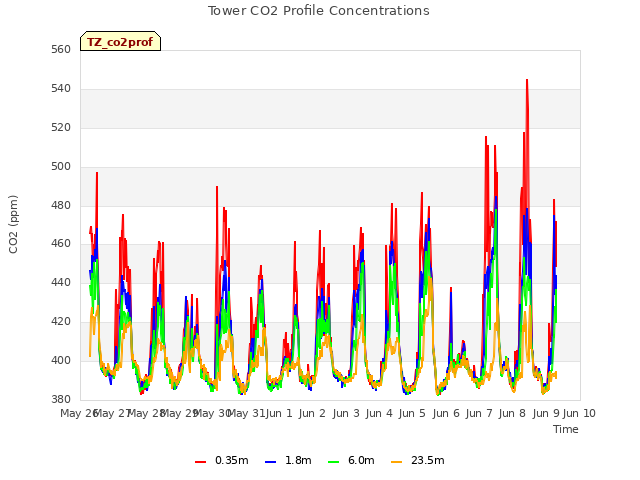This screenshot has width=640, height=480.
Task: Click the 540 y-axis tick label
Action: (61, 89)
